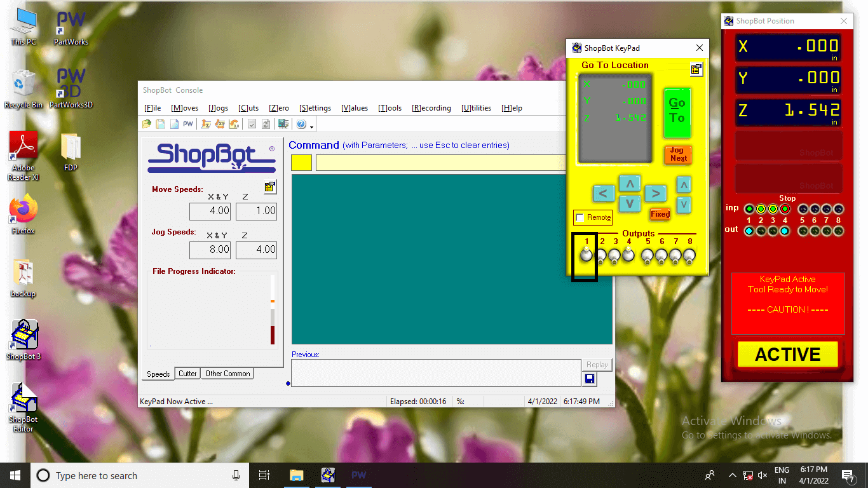Click the Move Speeds X&Y field 4.00
This screenshot has height=488, width=868.
[x=210, y=211]
